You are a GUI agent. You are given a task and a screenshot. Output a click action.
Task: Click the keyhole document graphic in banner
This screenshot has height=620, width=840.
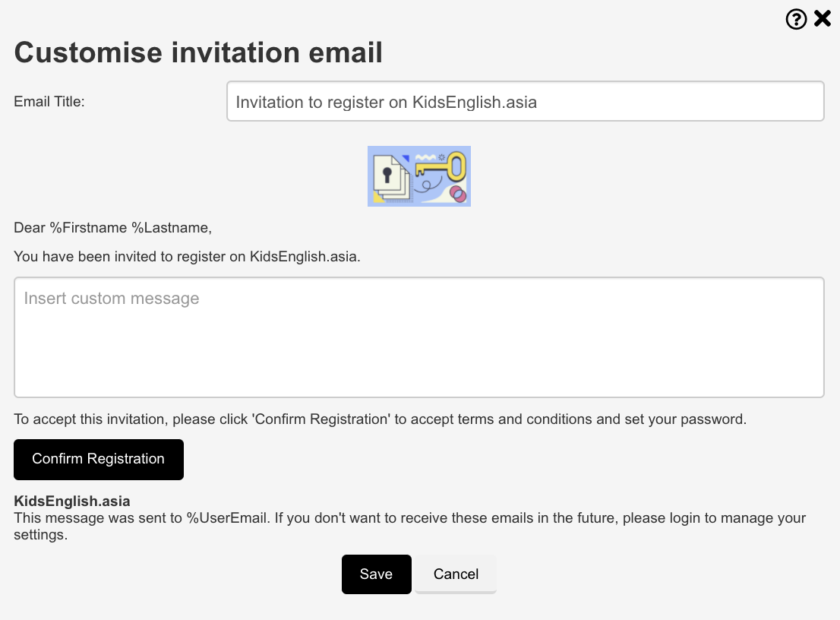(x=389, y=178)
